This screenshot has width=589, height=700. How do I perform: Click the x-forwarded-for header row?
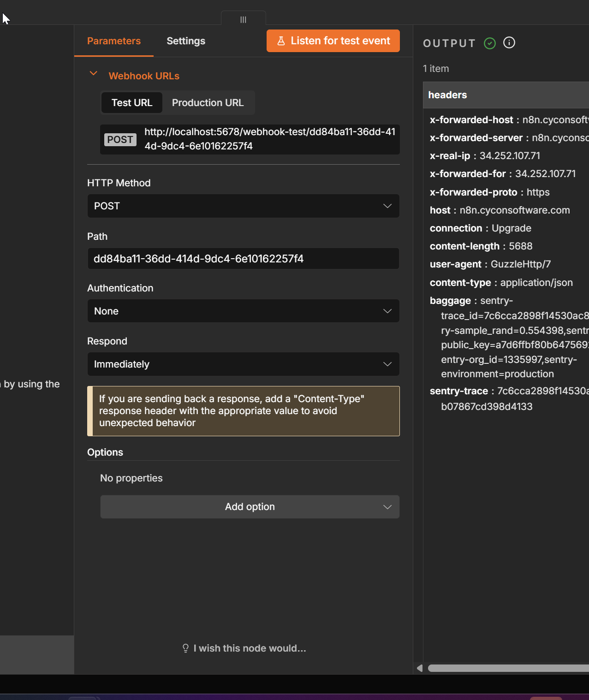503,174
